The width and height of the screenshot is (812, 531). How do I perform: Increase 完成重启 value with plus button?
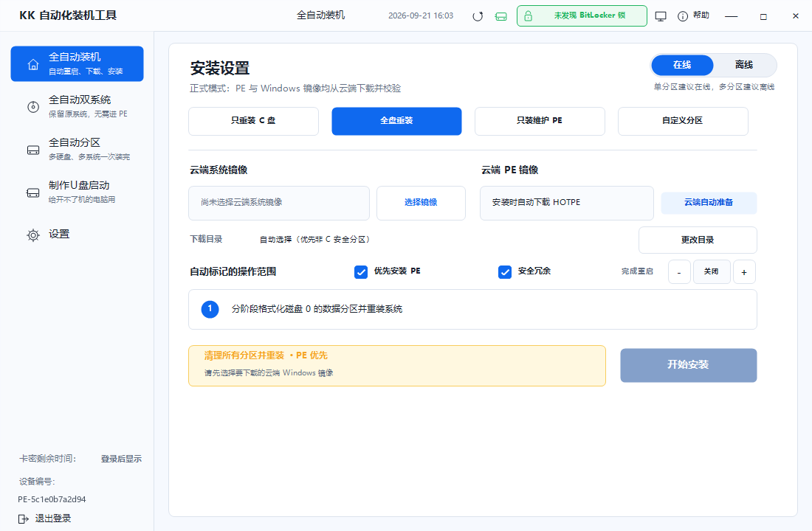tap(744, 272)
